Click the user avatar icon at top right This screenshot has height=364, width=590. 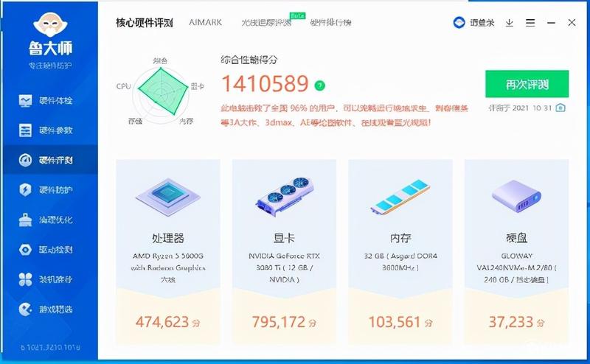(459, 23)
